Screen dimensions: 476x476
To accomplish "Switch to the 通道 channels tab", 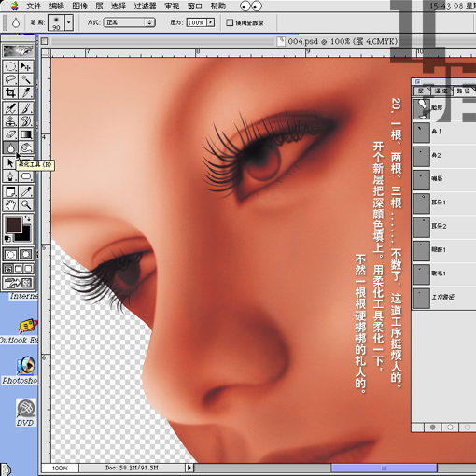I will [x=441, y=91].
